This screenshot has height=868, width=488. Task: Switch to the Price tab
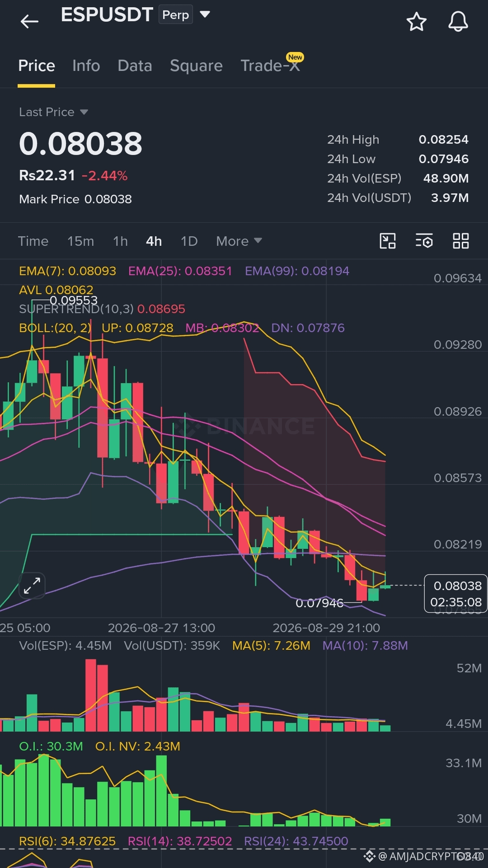[37, 66]
